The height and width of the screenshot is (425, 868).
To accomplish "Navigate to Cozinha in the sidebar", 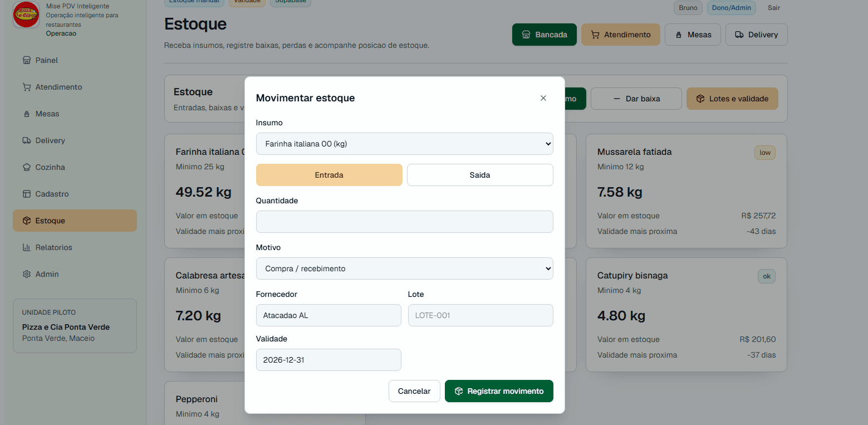I will (x=75, y=167).
